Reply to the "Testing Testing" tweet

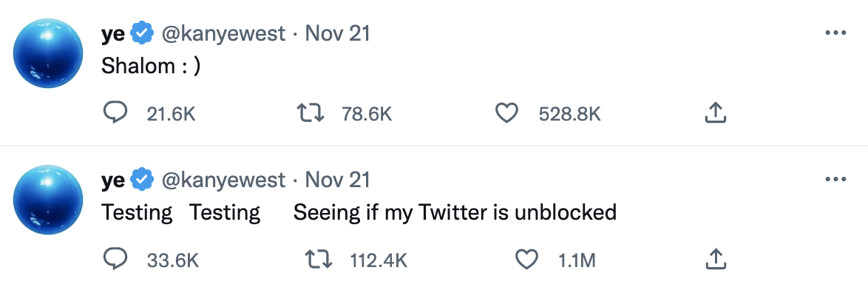(x=115, y=259)
